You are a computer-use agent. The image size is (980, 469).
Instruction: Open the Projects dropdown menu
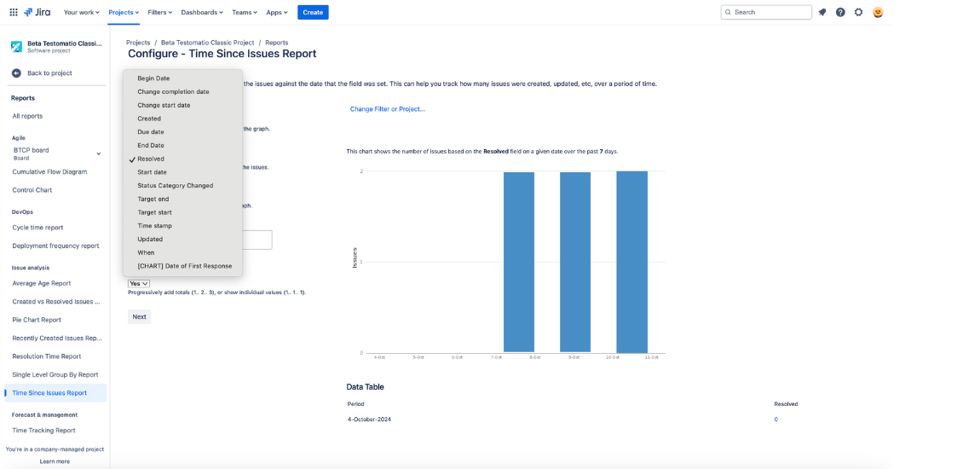(x=124, y=12)
